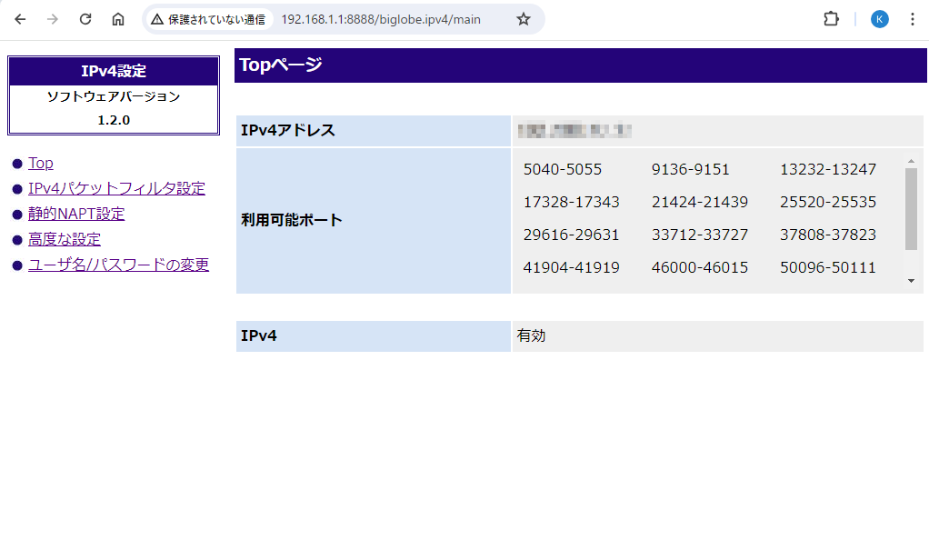Screen dimensions: 929x560
Task: Click the port list scroll-down arrow
Action: tap(911, 281)
